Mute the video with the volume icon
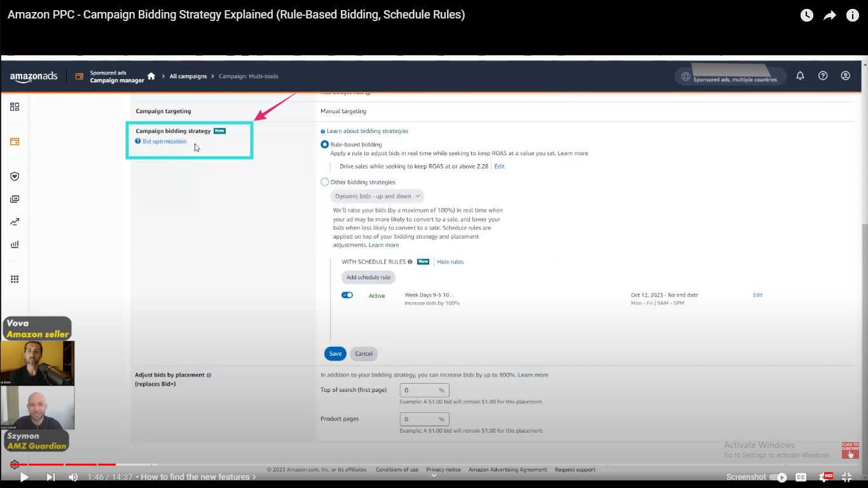Image resolution: width=868 pixels, height=488 pixels. tap(73, 477)
